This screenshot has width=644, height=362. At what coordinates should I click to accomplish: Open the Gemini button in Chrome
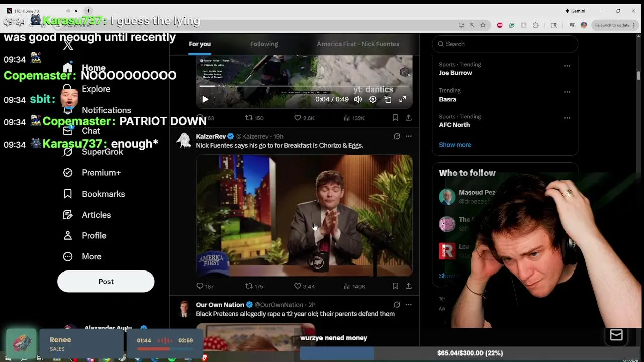(575, 11)
